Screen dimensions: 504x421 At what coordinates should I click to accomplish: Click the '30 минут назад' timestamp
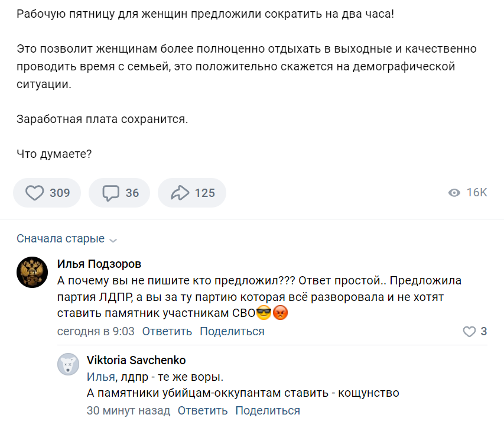coord(128,410)
